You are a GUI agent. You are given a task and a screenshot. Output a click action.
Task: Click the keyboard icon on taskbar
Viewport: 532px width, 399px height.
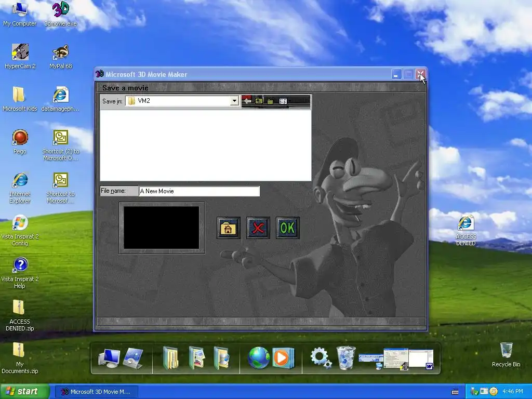(x=455, y=392)
